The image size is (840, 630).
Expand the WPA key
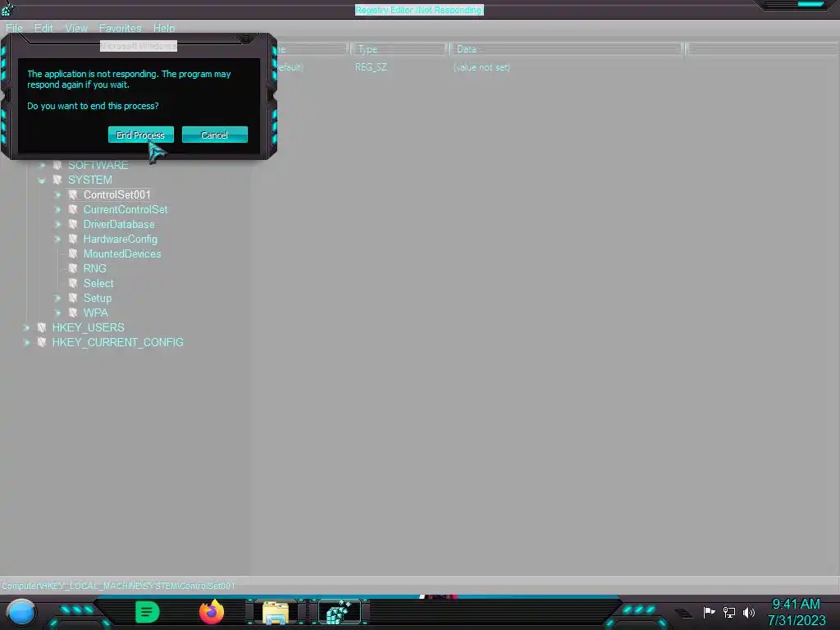click(57, 313)
